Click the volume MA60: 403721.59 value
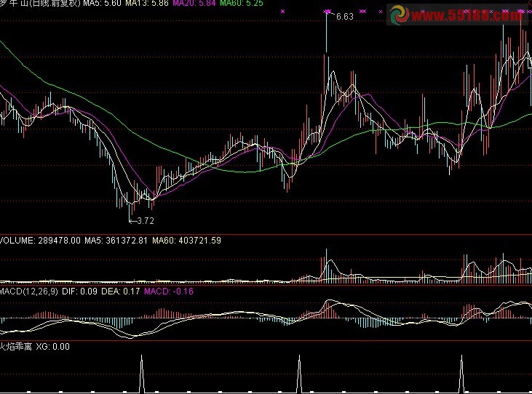532x394 pixels. [186, 241]
